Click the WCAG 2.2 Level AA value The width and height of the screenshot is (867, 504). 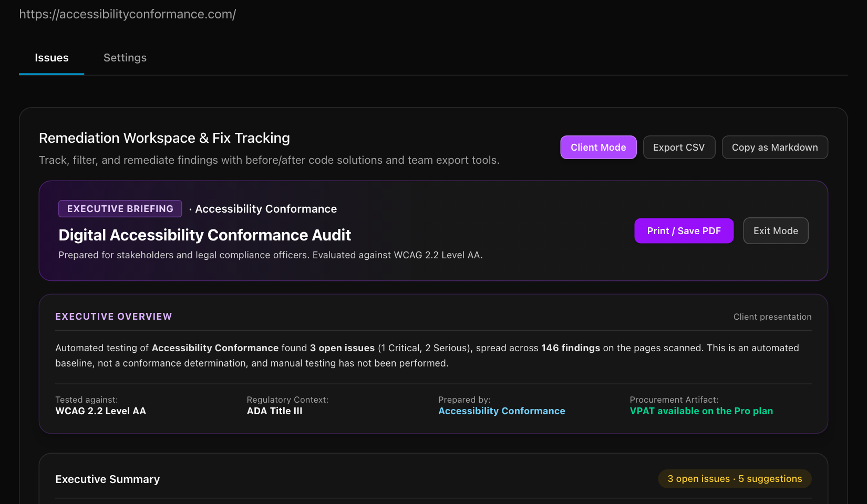101,411
